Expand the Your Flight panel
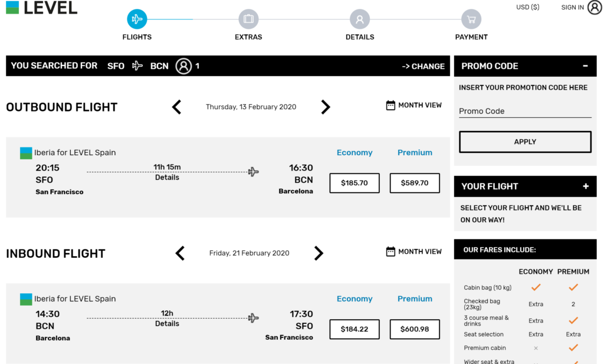 [586, 186]
